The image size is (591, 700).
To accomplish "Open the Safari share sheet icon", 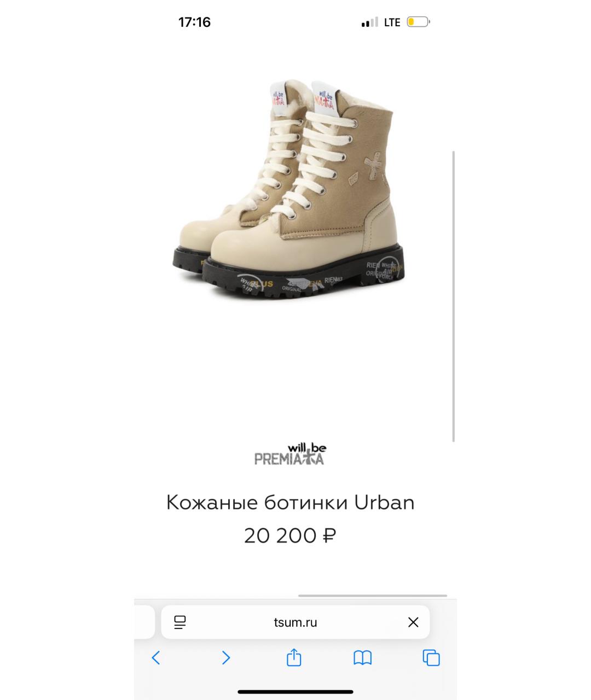I will pyautogui.click(x=294, y=657).
